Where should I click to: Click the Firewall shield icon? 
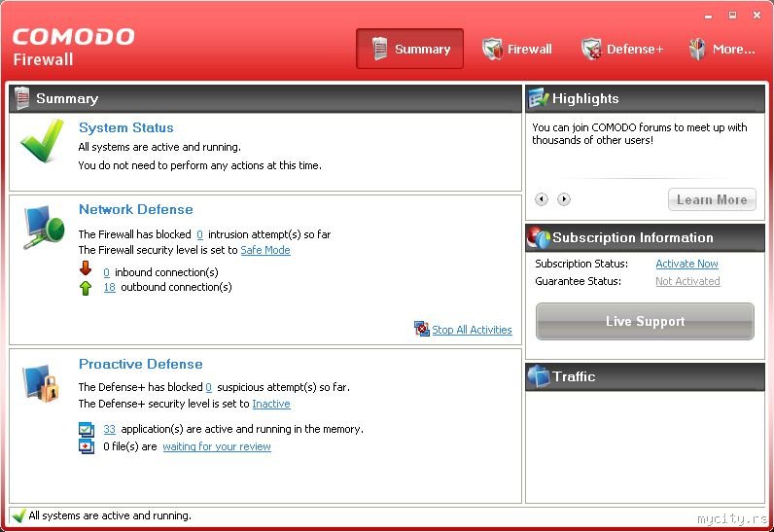[492, 49]
